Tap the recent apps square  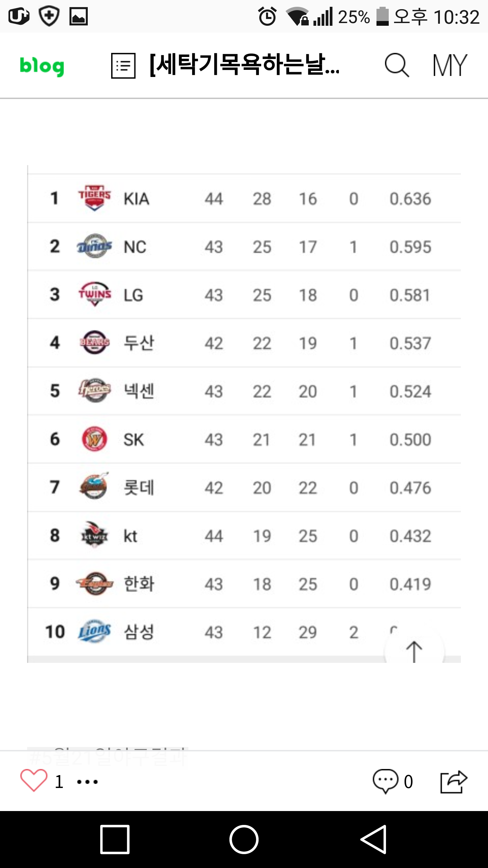pyautogui.click(x=115, y=840)
